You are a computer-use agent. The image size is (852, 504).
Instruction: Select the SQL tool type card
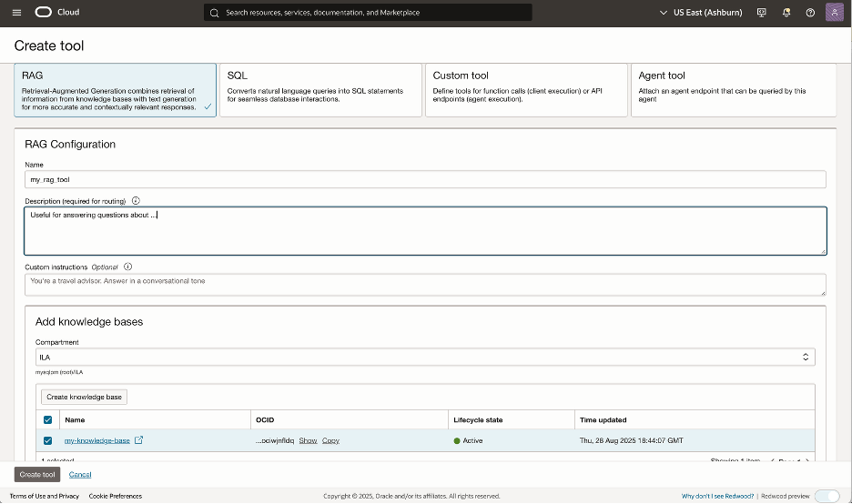click(x=320, y=89)
